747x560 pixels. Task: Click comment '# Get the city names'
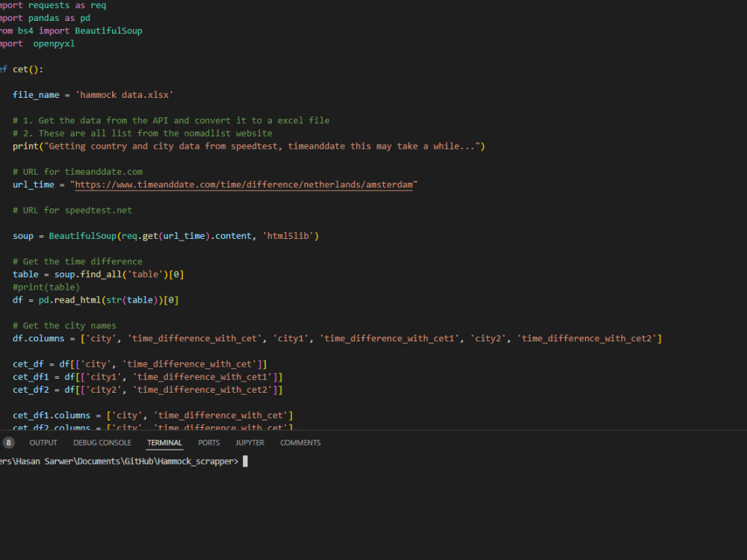(64, 326)
